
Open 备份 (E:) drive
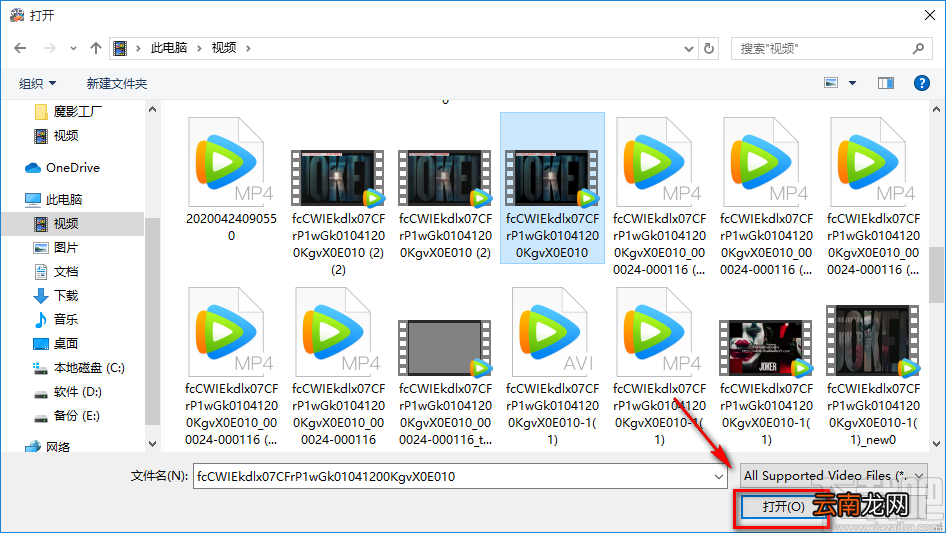(x=67, y=416)
